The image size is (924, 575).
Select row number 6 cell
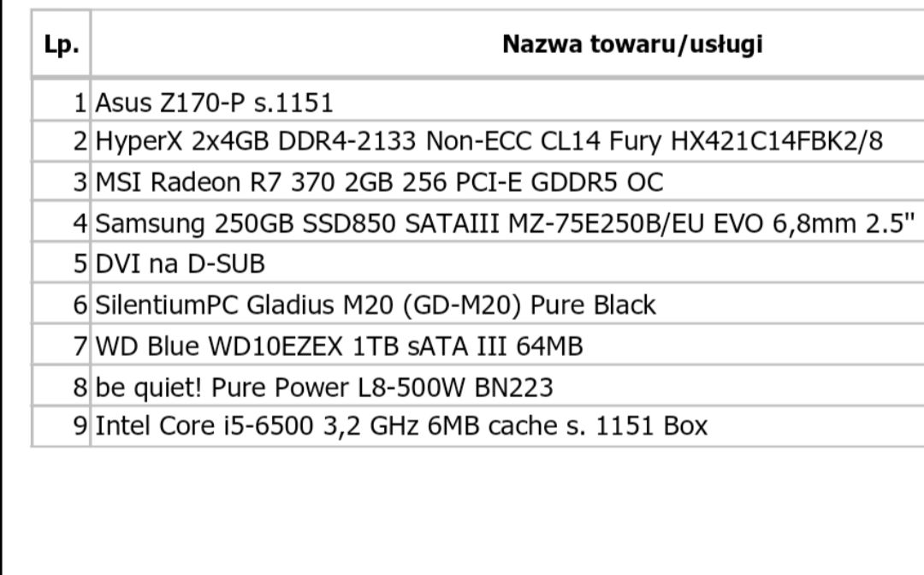[x=80, y=305]
